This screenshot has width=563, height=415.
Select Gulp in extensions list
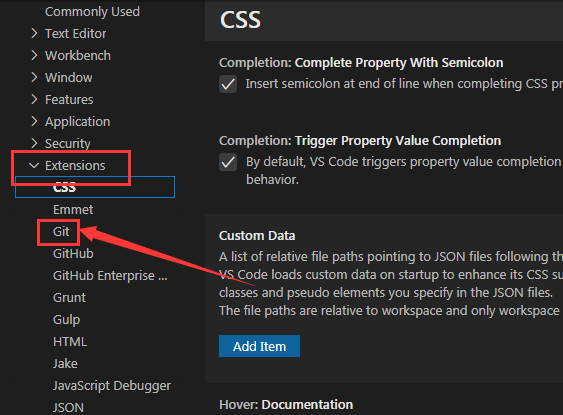66,320
